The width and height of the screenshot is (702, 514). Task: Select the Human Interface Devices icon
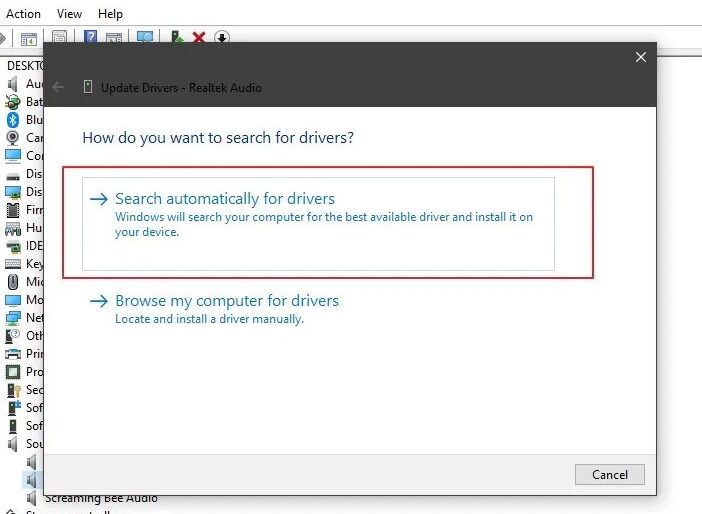[13, 229]
